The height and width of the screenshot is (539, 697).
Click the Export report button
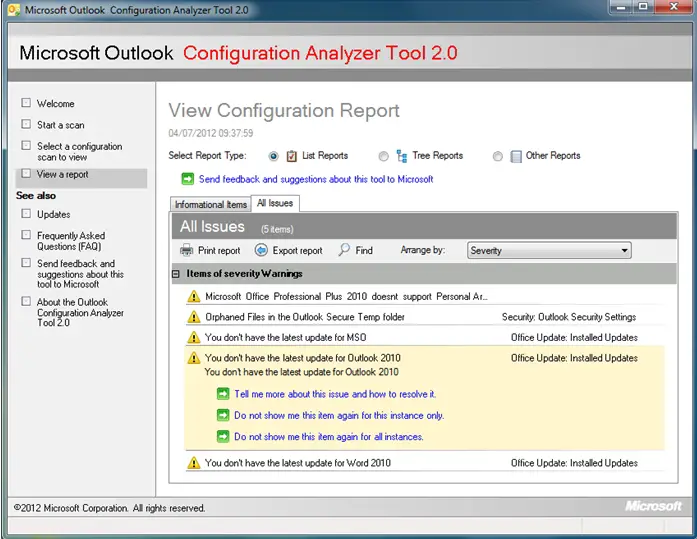point(289,250)
